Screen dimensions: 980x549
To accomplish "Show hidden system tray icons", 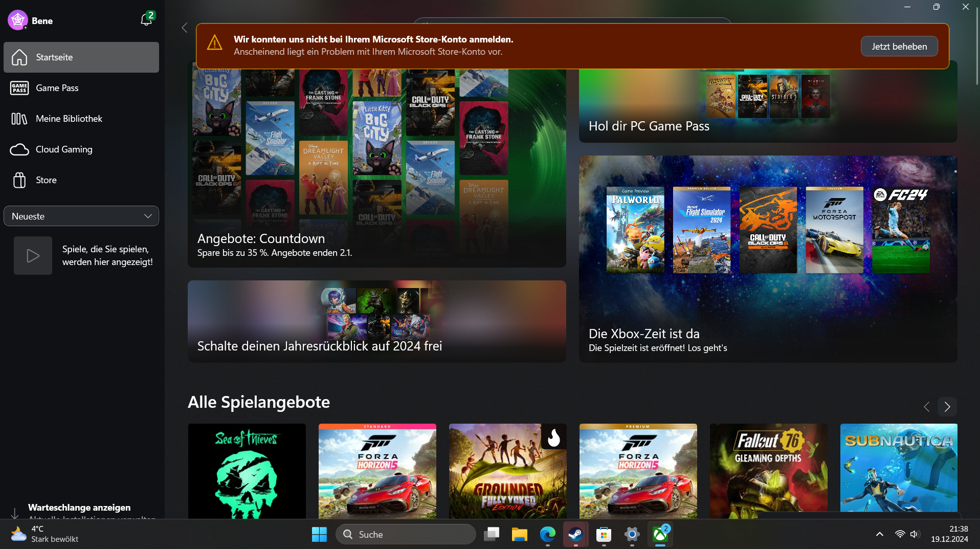I will [x=880, y=534].
